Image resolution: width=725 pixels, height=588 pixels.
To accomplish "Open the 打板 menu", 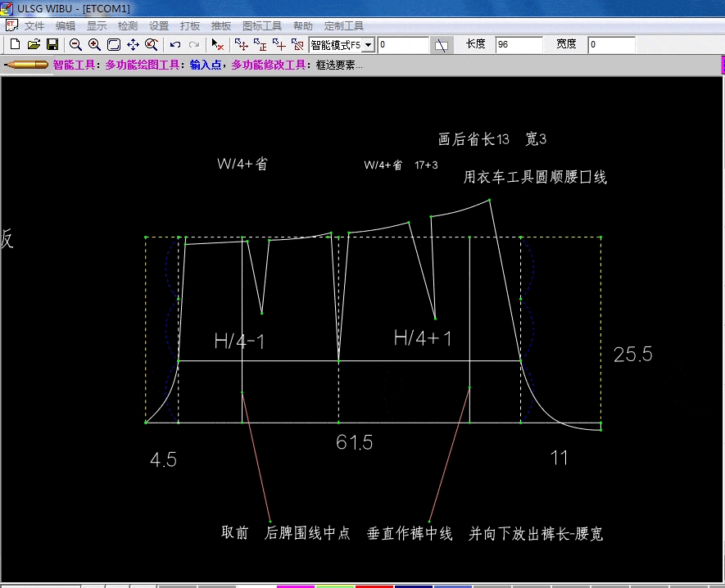I will (x=189, y=26).
